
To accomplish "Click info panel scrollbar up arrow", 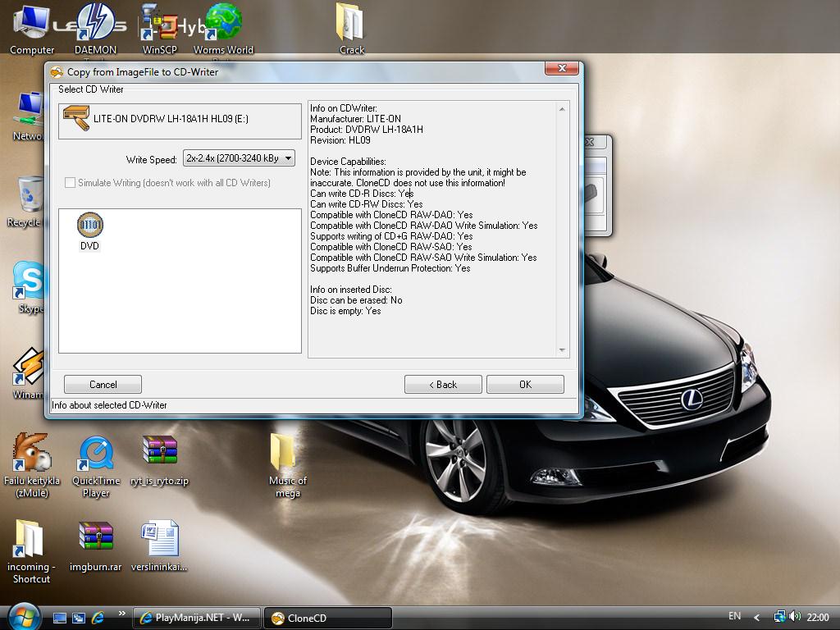I will [562, 109].
